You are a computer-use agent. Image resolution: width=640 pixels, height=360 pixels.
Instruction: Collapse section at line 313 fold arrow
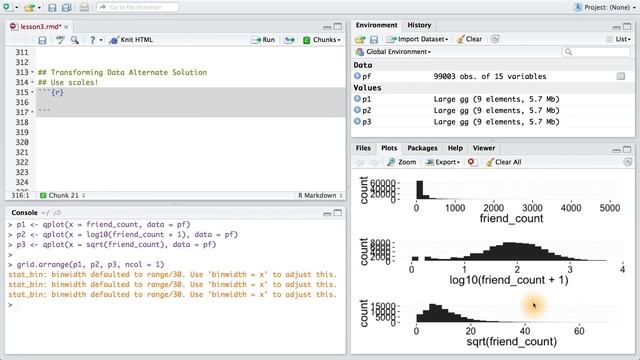pos(32,72)
